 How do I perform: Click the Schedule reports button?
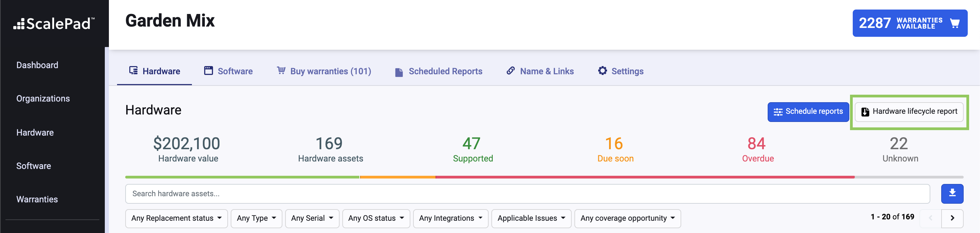808,111
